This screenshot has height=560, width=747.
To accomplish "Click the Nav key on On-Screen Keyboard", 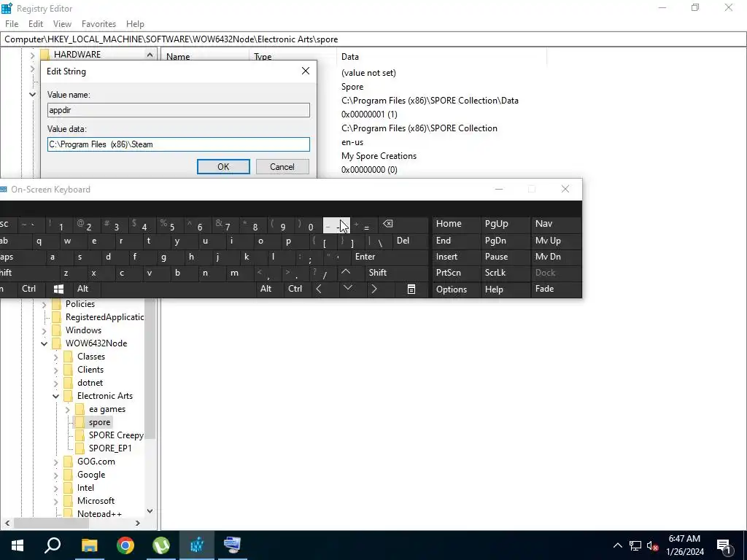I will coord(543,223).
